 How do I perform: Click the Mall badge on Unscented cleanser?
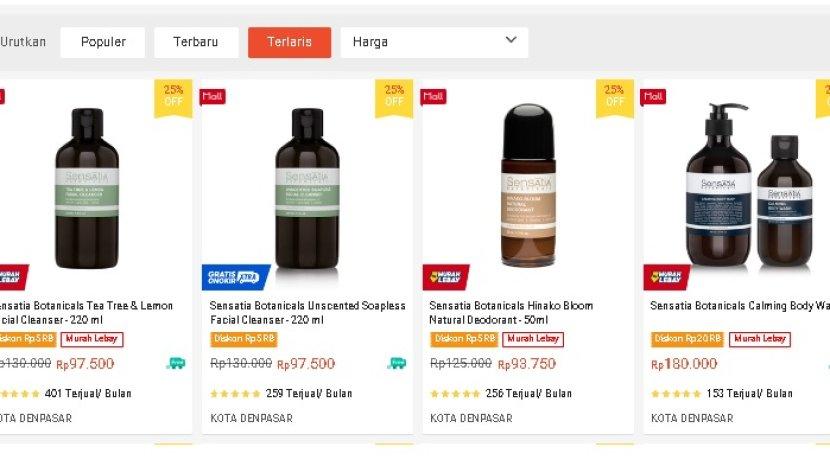[x=213, y=96]
